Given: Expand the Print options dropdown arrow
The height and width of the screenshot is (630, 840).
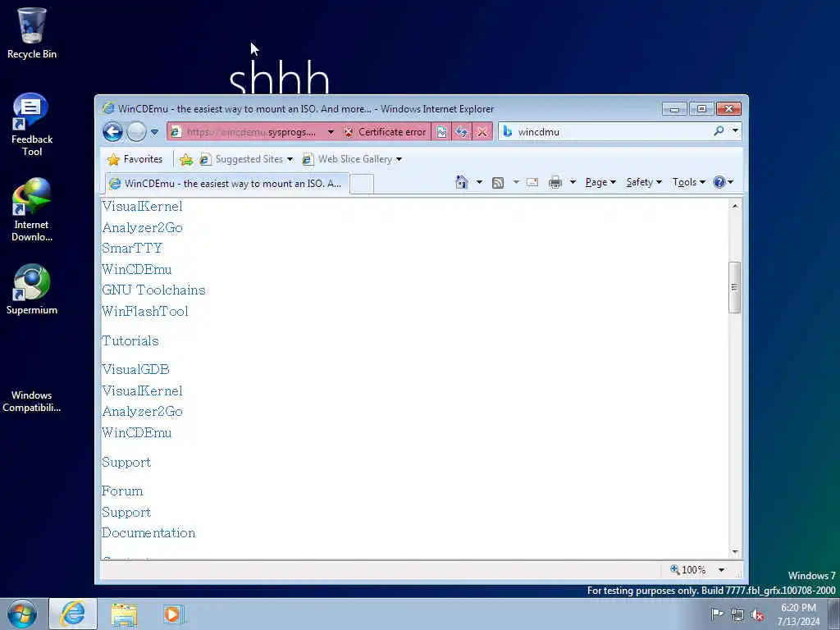Looking at the screenshot, I should [573, 182].
